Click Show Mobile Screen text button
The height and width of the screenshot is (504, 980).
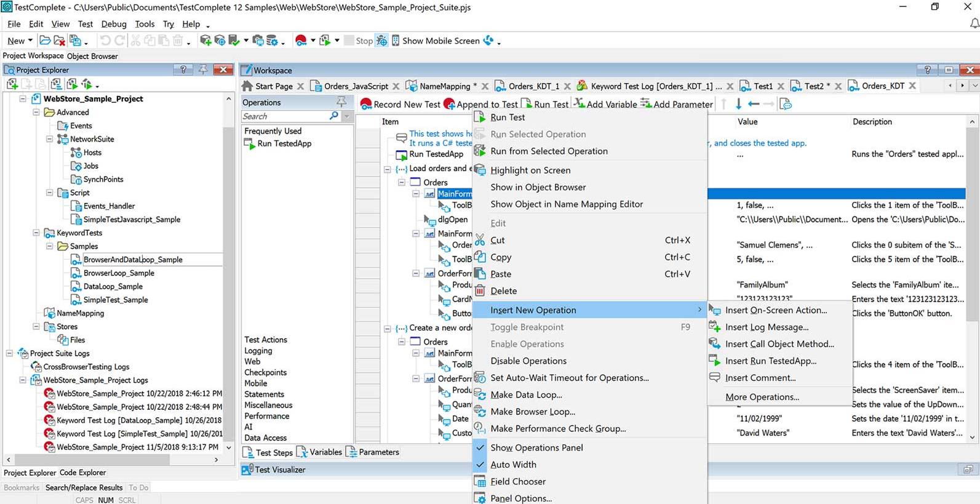(x=440, y=41)
